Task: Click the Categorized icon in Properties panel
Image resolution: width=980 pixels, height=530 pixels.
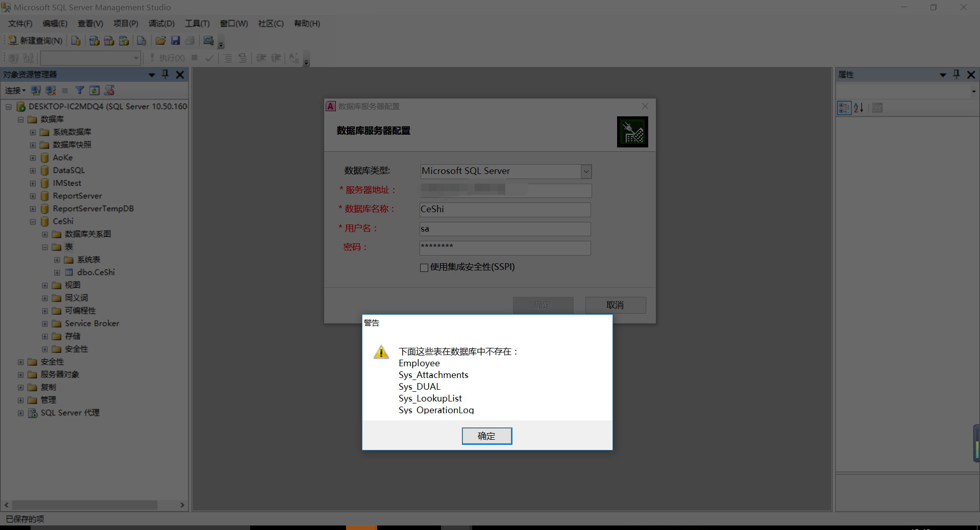Action: tap(844, 108)
